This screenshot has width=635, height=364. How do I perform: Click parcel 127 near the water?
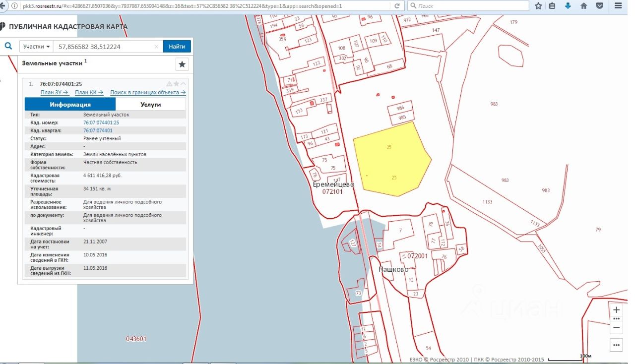tap(353, 243)
